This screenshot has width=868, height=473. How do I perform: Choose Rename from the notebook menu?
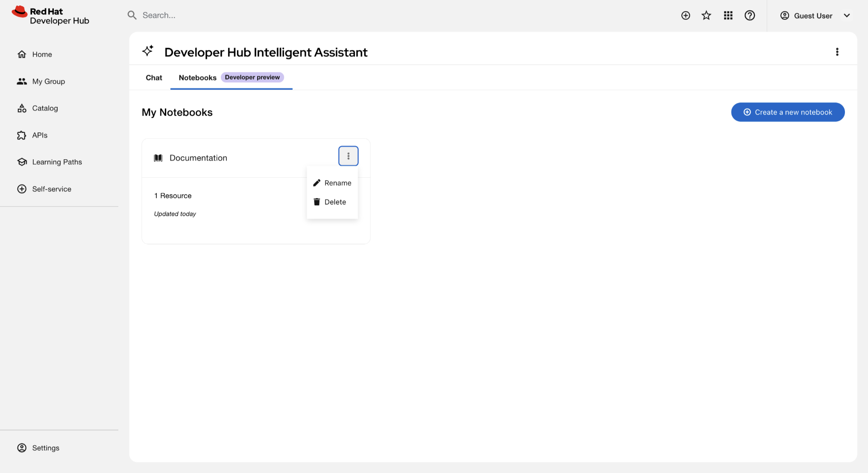[332, 183]
